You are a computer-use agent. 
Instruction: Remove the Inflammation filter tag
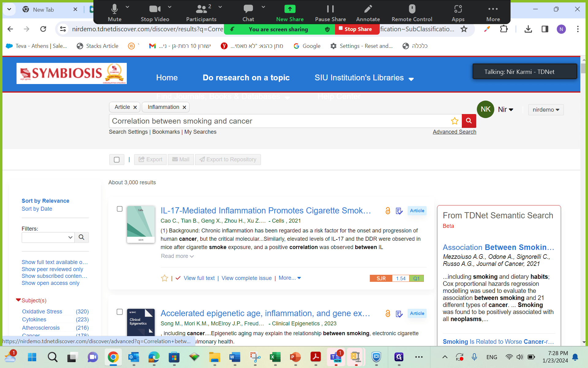tap(184, 107)
